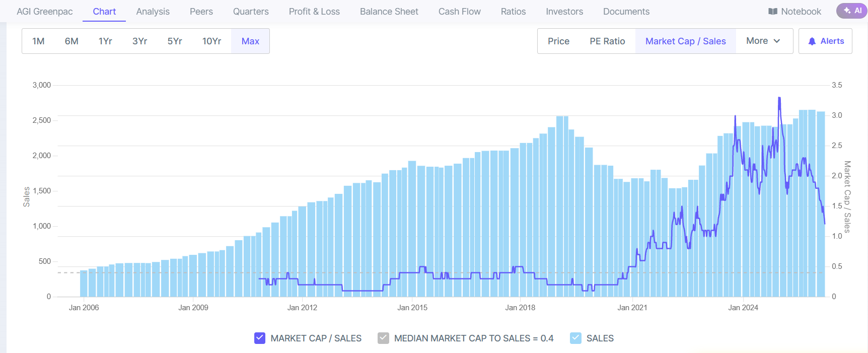Screen dimensions: 868x353
Task: Click the tallest Market Cap / Sales line peak
Action: pos(779,98)
